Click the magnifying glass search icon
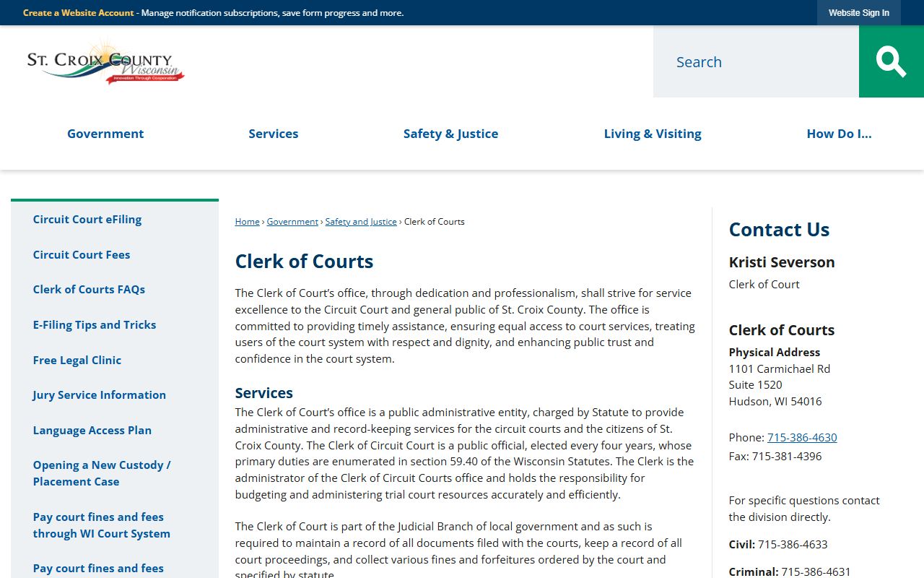This screenshot has width=924, height=578. [891, 61]
